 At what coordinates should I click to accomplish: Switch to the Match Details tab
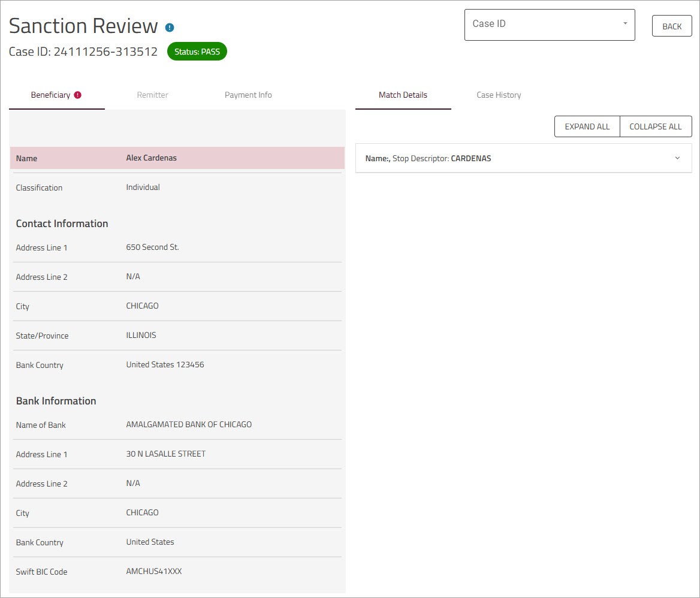pos(403,95)
